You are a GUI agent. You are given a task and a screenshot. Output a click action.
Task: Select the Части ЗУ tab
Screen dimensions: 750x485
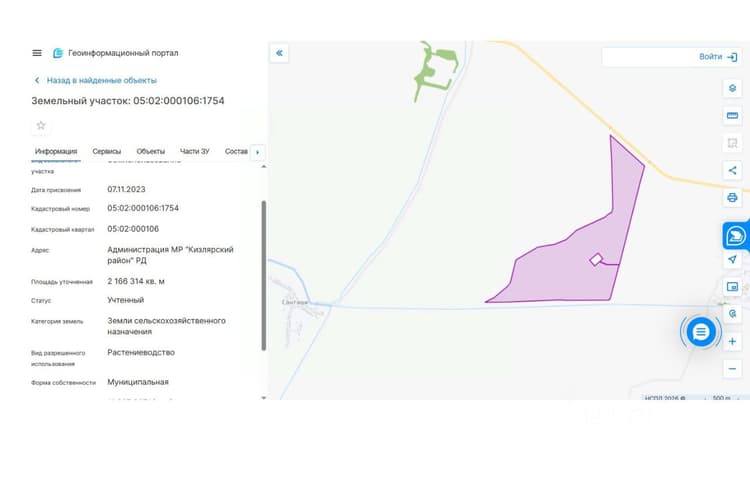coord(195,151)
